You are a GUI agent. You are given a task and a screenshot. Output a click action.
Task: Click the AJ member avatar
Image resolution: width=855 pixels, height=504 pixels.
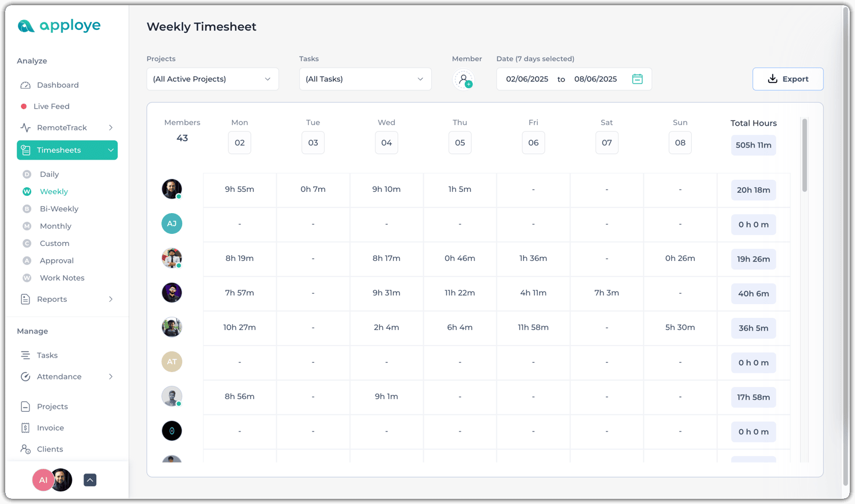(172, 223)
